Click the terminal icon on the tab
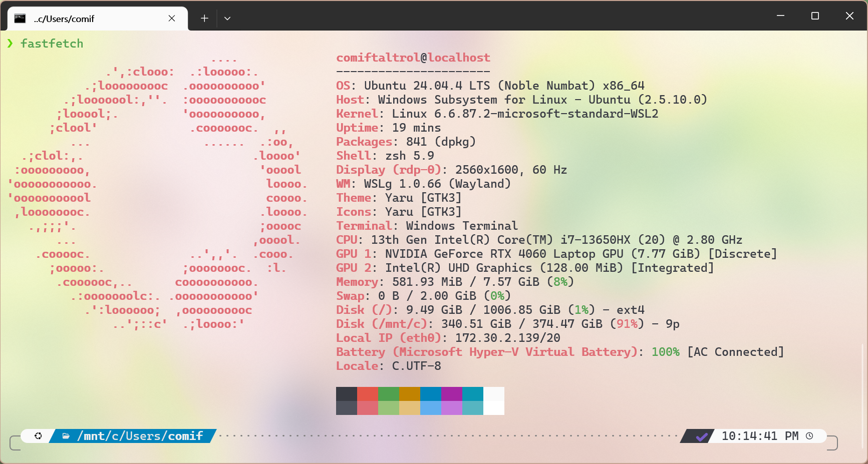The width and height of the screenshot is (868, 464). [20, 19]
